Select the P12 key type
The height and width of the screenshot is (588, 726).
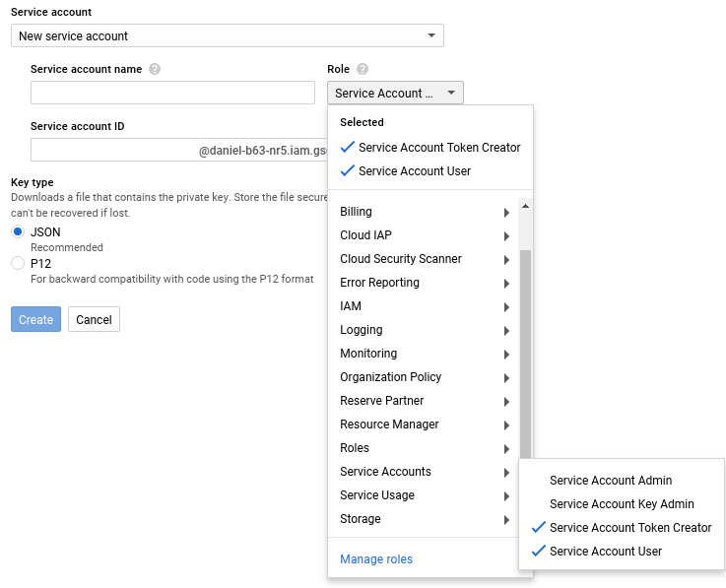(18, 263)
